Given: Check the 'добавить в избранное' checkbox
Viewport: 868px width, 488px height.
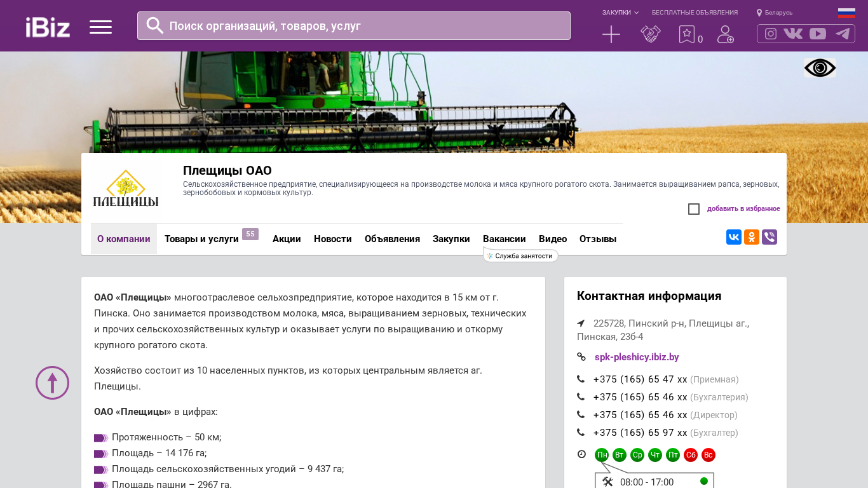Looking at the screenshot, I should pos(694,209).
